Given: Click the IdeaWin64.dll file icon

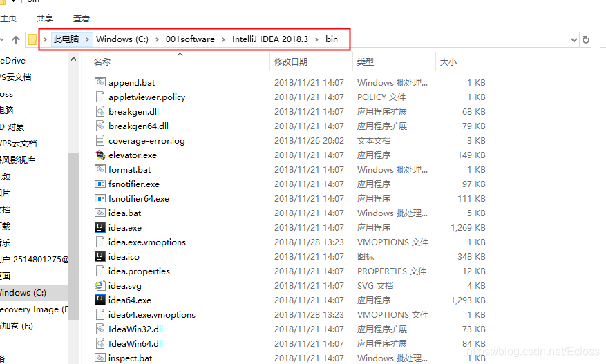Looking at the screenshot, I should tap(100, 343).
